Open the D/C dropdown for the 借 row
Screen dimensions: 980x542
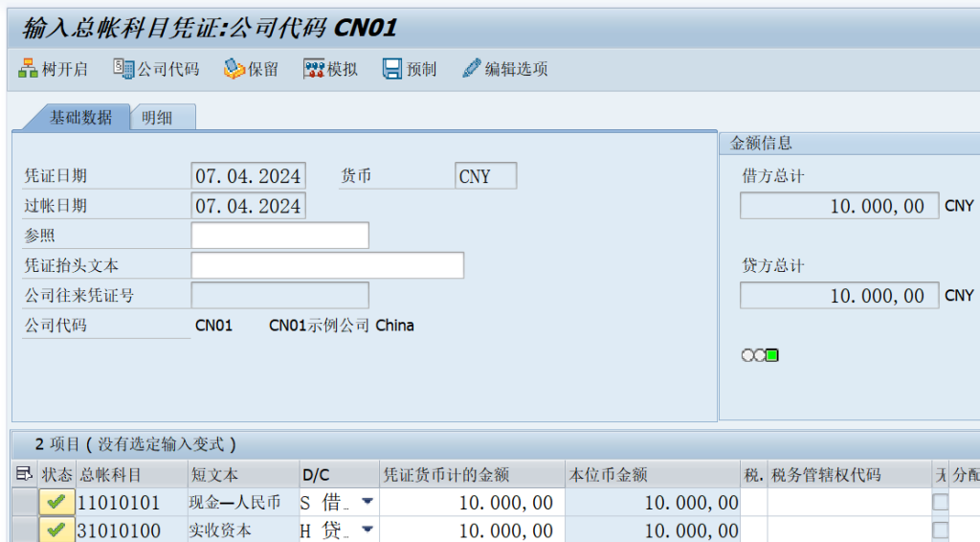coord(367,502)
